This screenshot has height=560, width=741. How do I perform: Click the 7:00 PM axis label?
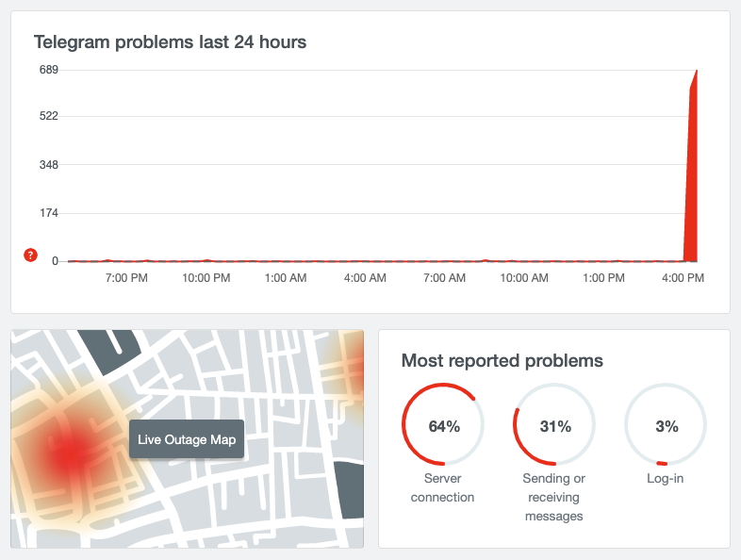(126, 278)
